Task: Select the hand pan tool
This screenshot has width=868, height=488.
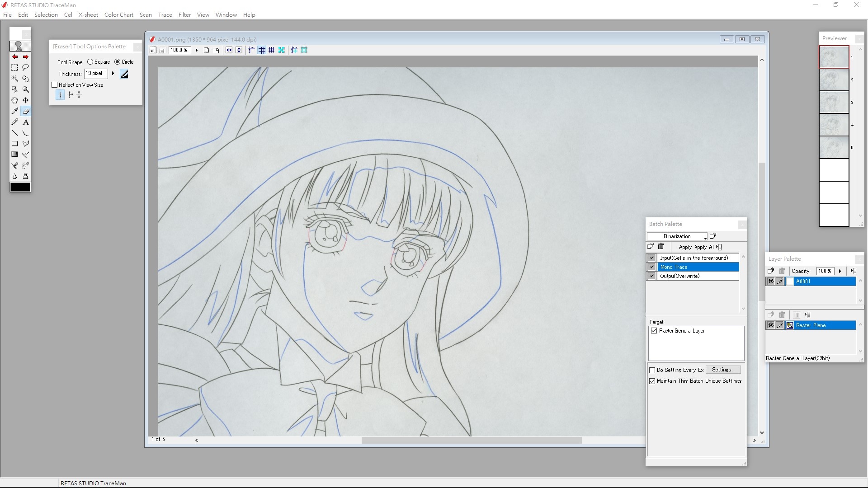Action: (14, 100)
